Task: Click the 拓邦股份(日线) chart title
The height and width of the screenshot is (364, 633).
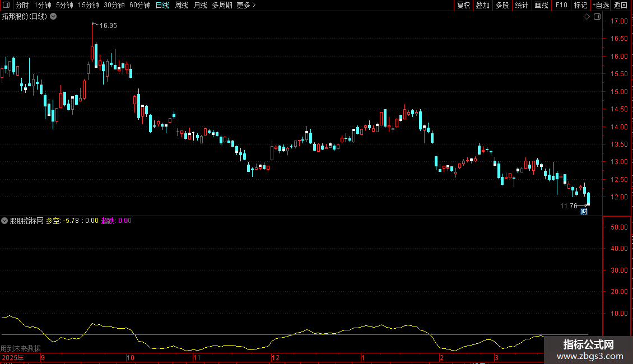Action: 24,17
